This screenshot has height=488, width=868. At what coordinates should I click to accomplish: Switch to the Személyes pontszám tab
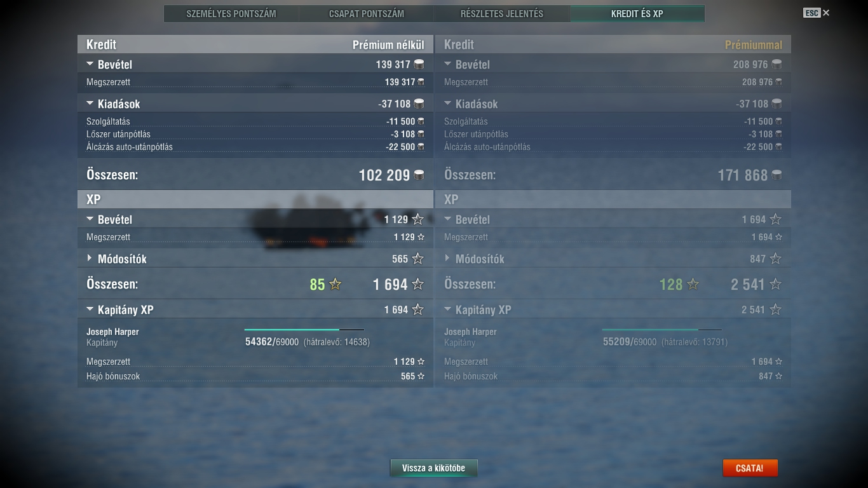tap(231, 13)
